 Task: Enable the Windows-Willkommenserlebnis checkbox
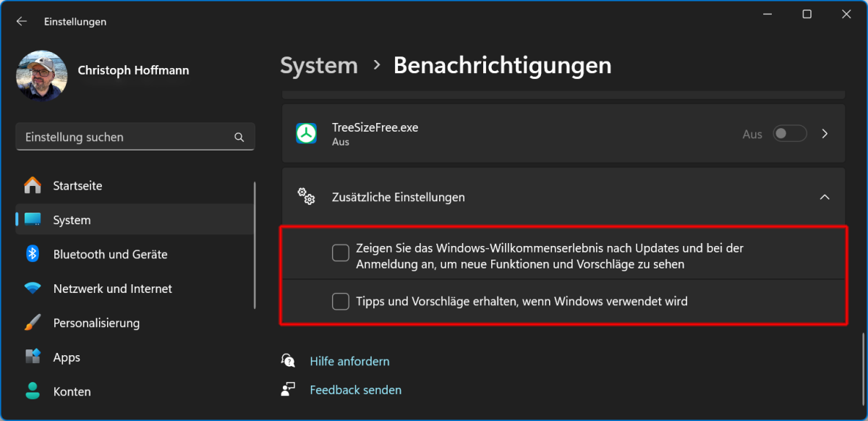[341, 252]
